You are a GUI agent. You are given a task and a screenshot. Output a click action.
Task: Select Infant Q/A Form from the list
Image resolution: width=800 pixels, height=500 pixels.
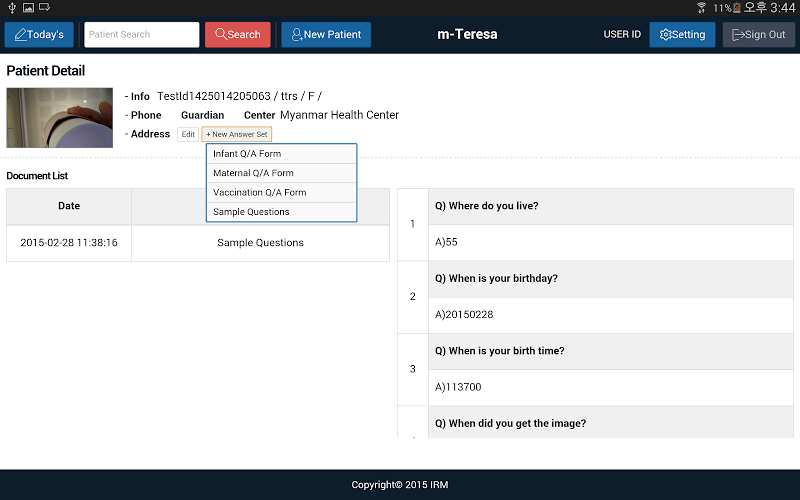point(281,154)
